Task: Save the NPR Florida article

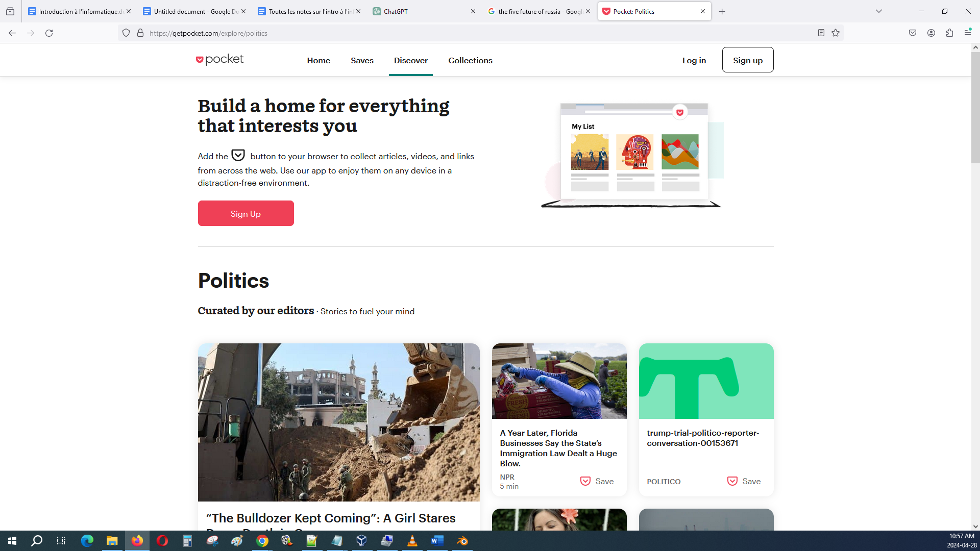Action: point(597,481)
